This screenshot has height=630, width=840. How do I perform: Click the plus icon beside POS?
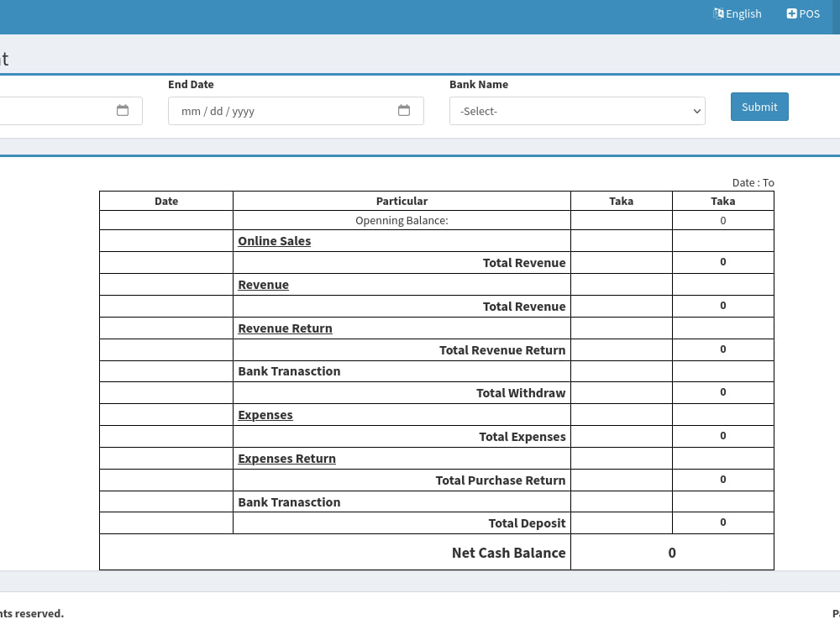point(792,13)
